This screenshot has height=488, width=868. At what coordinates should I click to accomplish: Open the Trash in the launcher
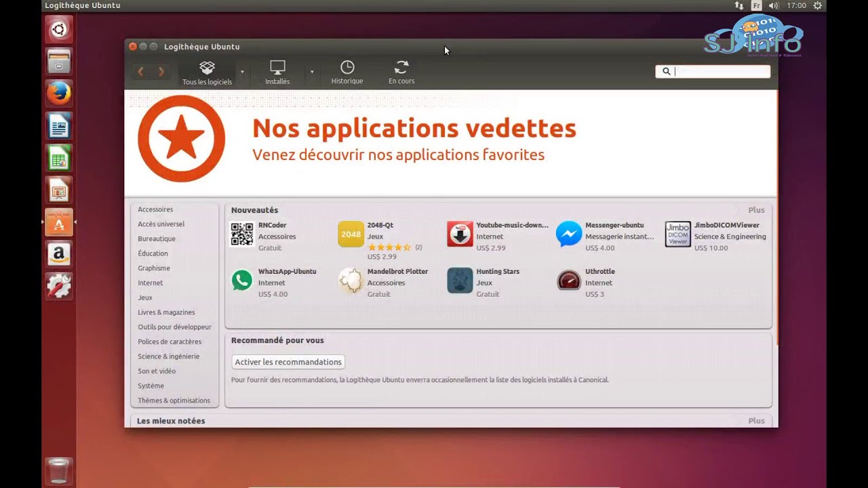pos(59,472)
